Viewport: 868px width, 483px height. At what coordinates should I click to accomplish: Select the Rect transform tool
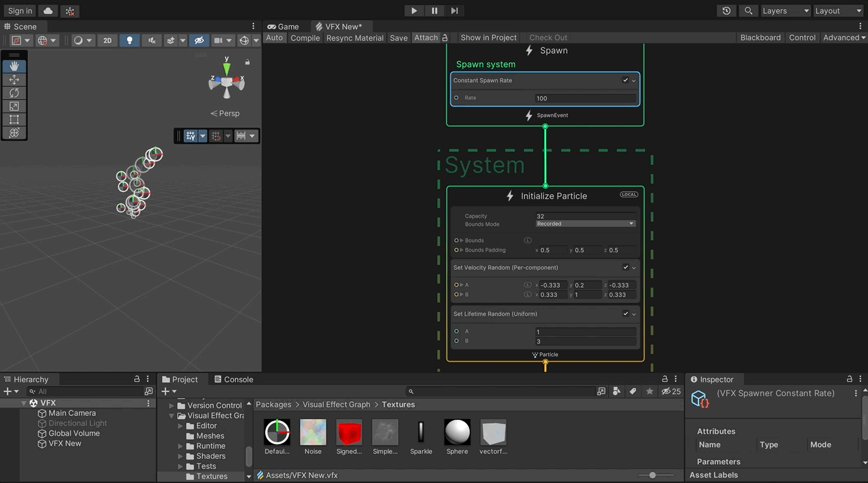coord(14,119)
